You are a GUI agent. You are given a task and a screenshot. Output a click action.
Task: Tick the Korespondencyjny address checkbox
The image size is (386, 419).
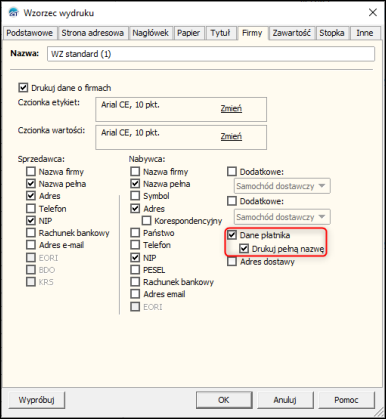146,221
